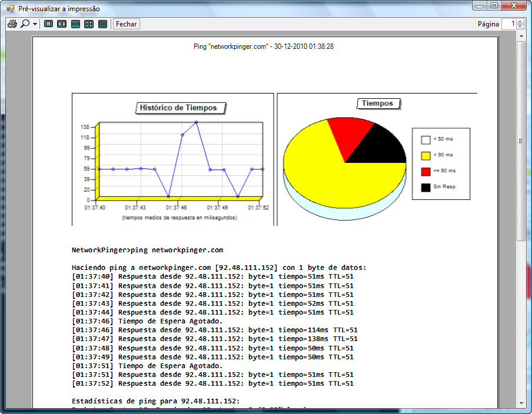
Task: Switch to six pages layout
Action: [x=102, y=24]
